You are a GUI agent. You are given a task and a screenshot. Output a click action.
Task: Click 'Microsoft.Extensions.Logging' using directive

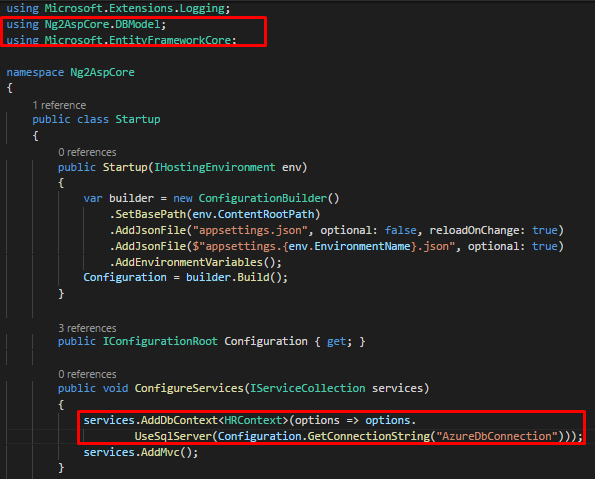tap(134, 8)
